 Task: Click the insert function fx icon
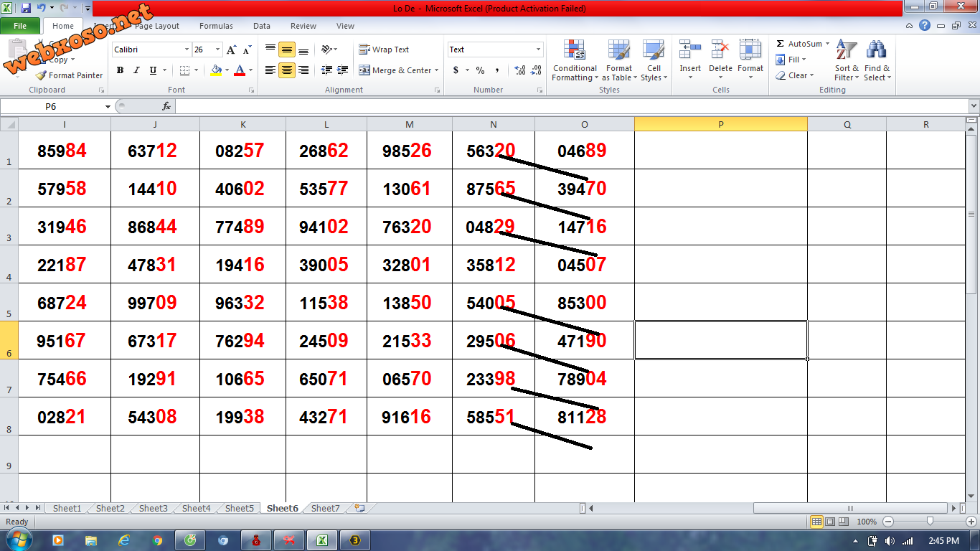tap(166, 106)
